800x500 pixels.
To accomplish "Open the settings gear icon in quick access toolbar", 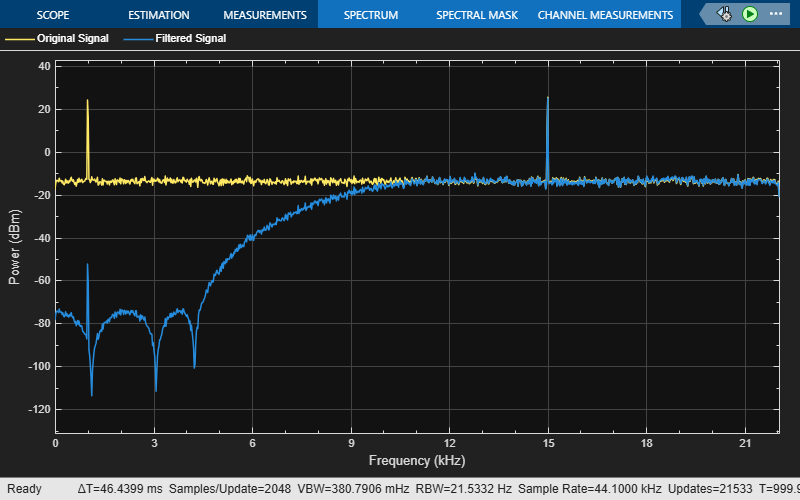I will coord(724,15).
